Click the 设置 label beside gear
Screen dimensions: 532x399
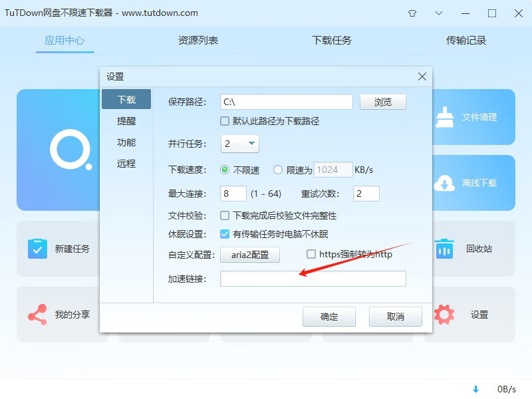coord(479,315)
